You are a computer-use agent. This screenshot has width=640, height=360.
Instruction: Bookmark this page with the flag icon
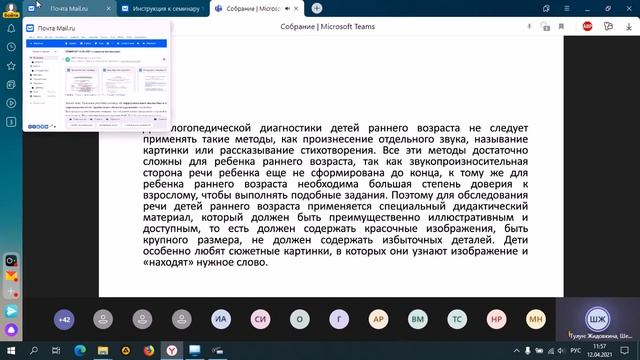pos(561,27)
